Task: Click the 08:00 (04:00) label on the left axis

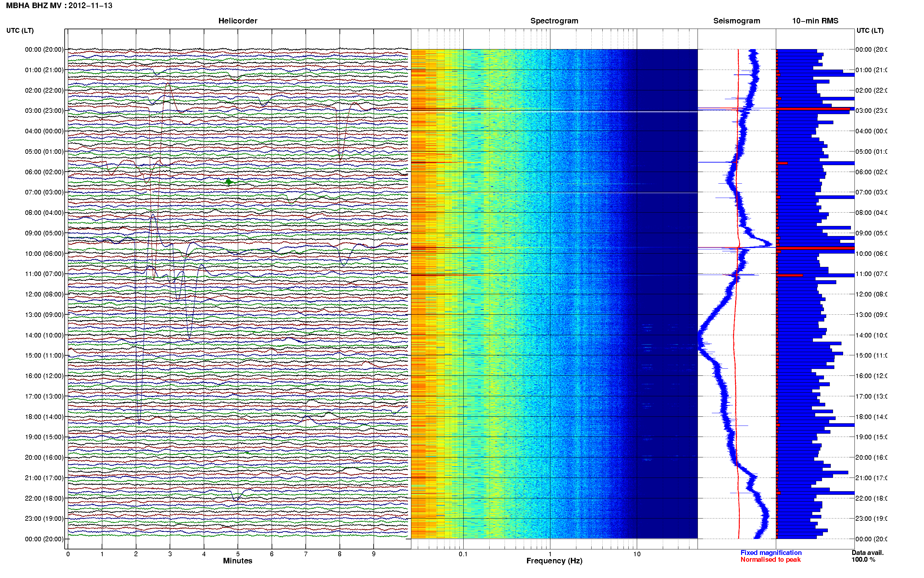Action: pos(44,213)
